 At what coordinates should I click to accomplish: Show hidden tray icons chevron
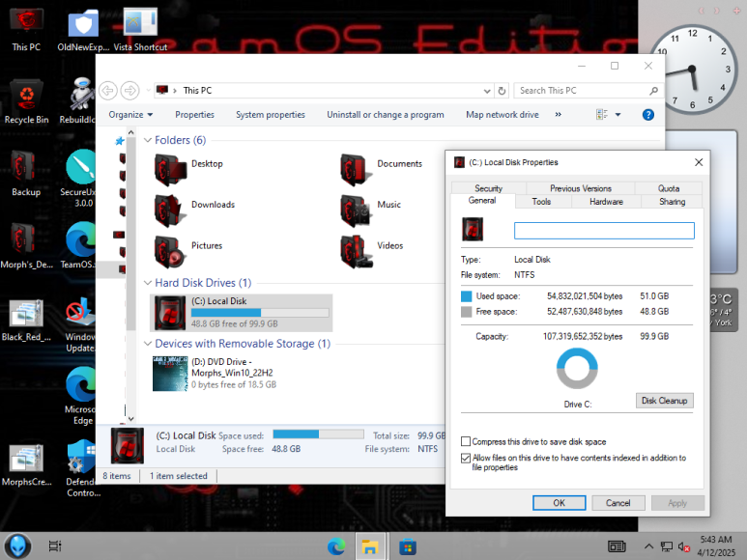pyautogui.click(x=648, y=546)
